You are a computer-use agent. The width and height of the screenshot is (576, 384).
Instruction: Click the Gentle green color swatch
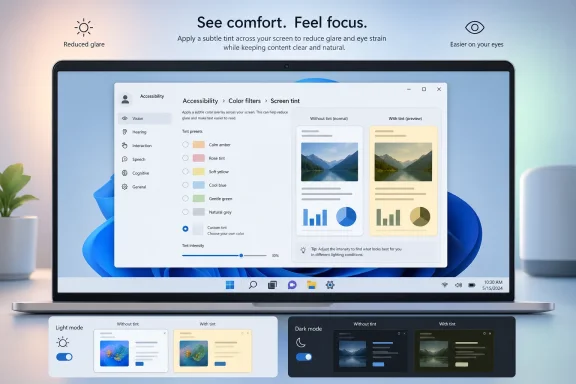(x=199, y=198)
